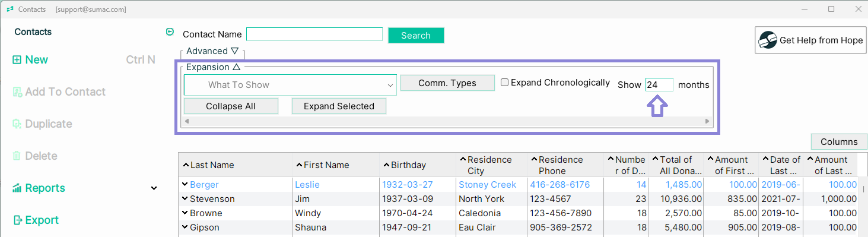Click the Delete trash icon in sidebar

(17, 156)
